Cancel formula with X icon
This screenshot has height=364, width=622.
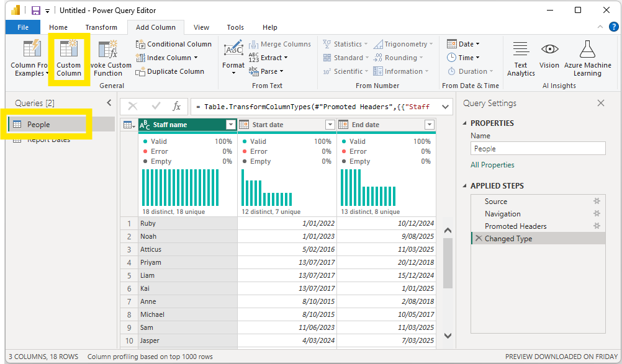[x=133, y=106]
